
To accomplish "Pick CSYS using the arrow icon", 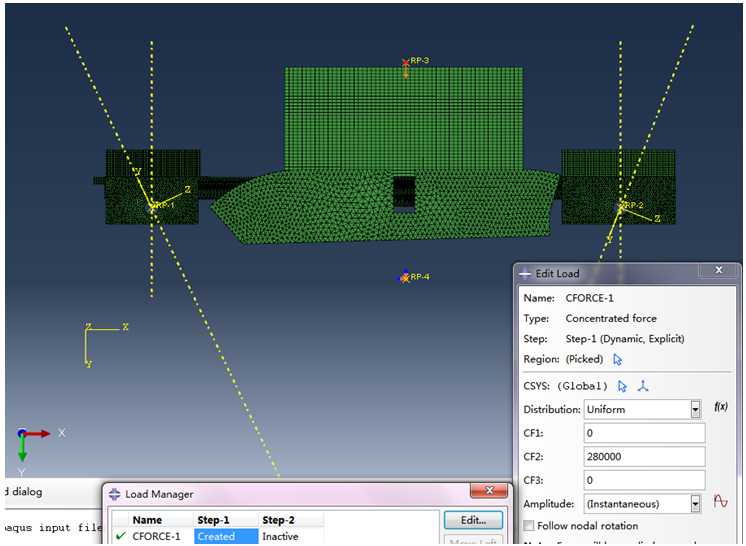I will coord(622,386).
